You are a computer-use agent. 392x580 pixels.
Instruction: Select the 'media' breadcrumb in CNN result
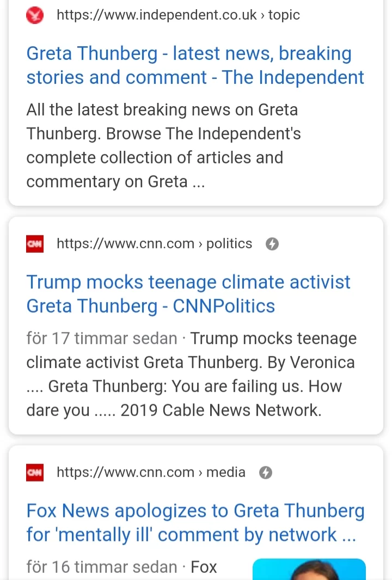point(225,472)
